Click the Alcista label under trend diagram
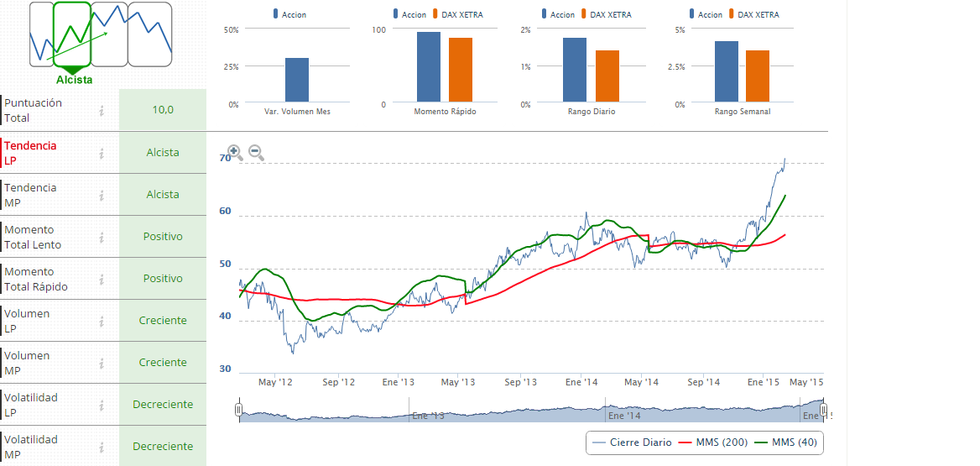 [75, 80]
